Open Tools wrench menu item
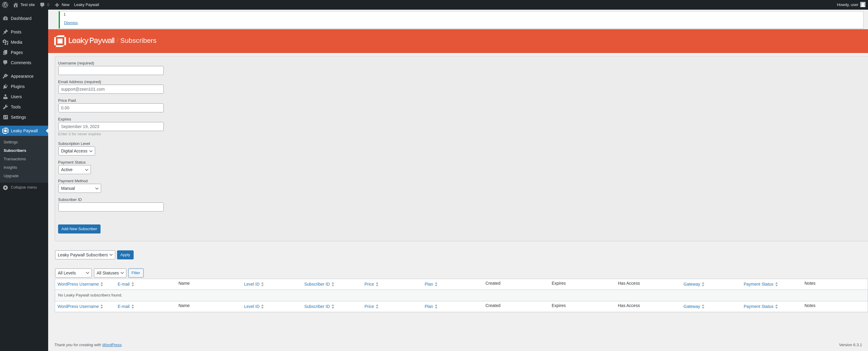Screen dimensions: 868x351 pyautogui.click(x=5, y=107)
